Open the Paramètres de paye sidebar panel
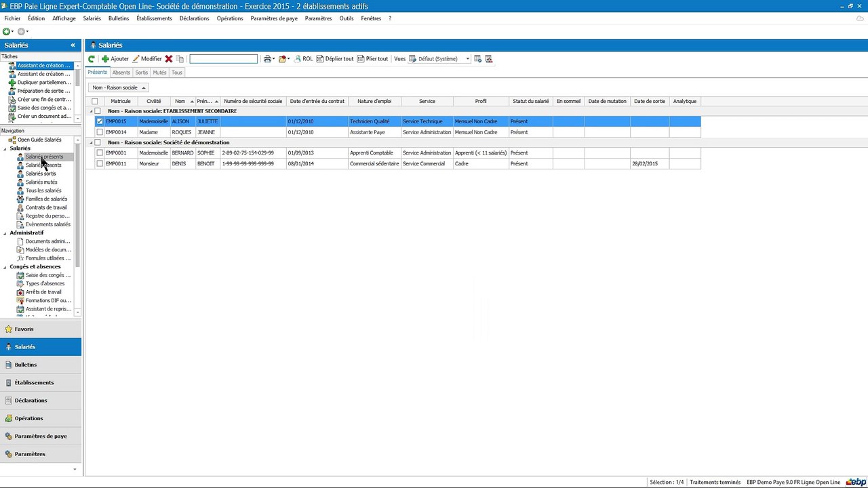Viewport: 868px width, 488px height. point(41,436)
